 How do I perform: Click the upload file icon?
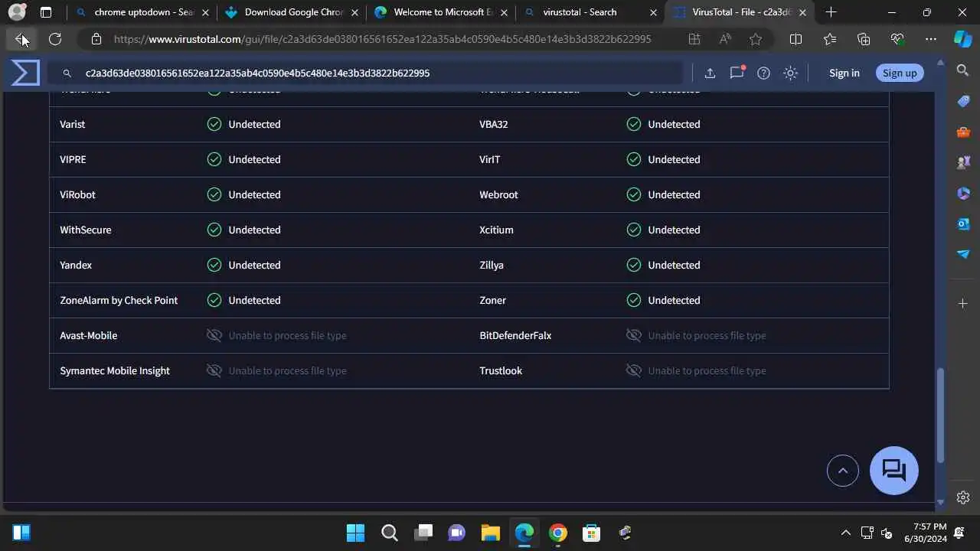(710, 73)
